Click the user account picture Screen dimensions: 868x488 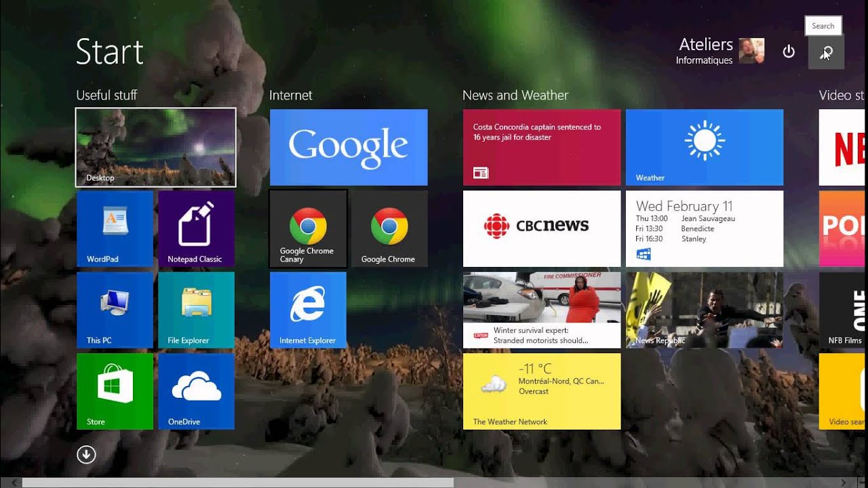[751, 51]
